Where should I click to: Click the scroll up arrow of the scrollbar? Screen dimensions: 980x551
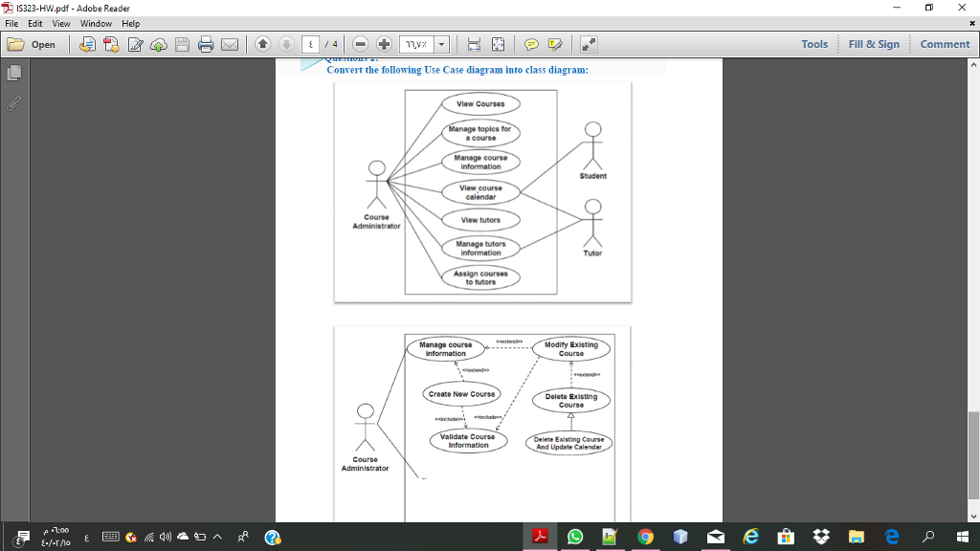pyautogui.click(x=973, y=64)
